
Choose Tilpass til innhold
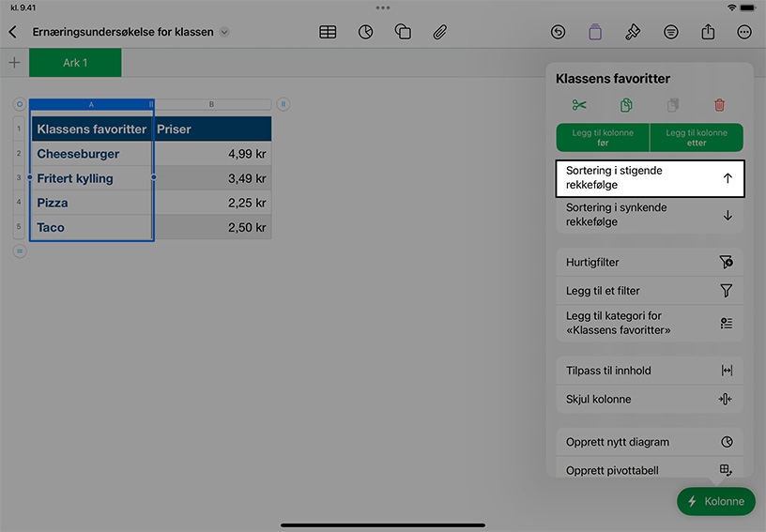650,371
